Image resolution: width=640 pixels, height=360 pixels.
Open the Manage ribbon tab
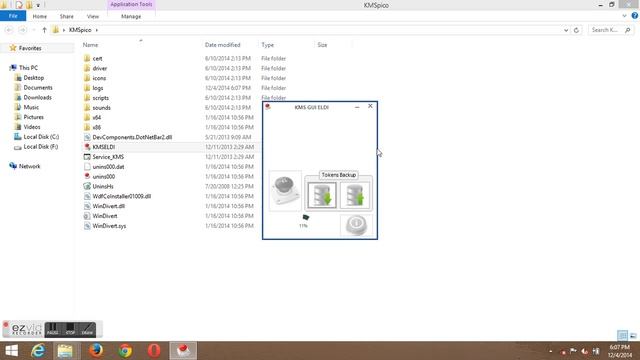tap(131, 16)
